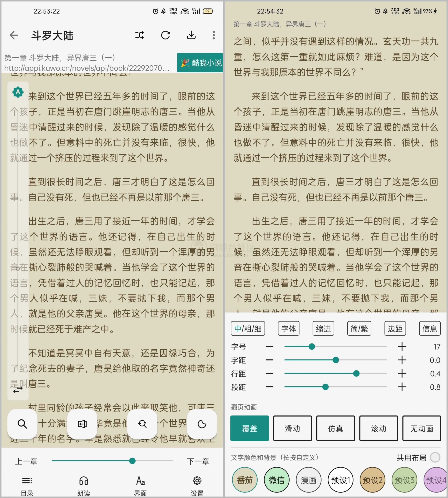448x498 pixels.
Task: Select 滚动 page-turn animation
Action: tap(379, 428)
